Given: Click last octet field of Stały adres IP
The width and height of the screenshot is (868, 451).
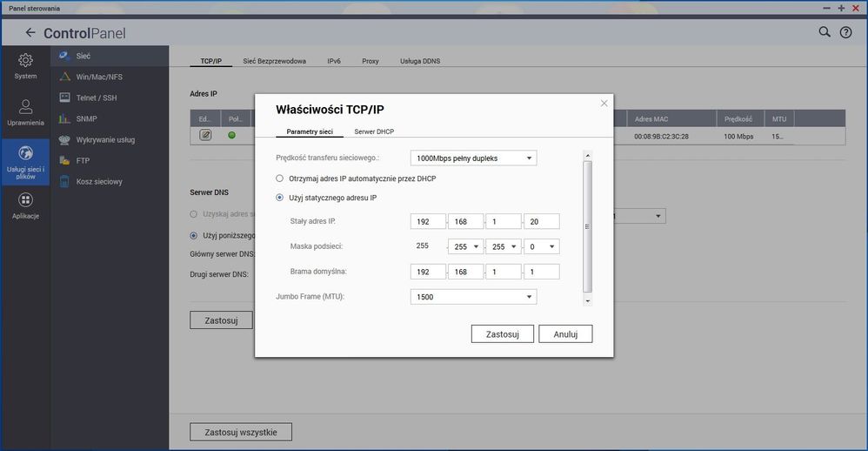Looking at the screenshot, I should pyautogui.click(x=541, y=222).
